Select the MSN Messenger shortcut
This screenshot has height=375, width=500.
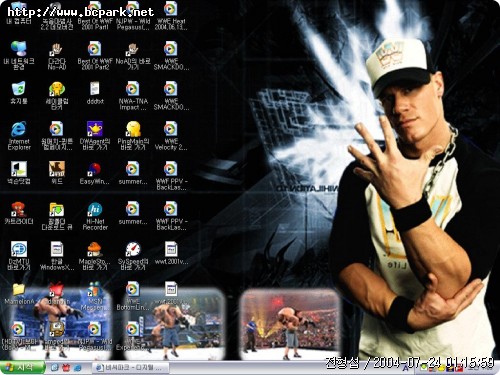pyautogui.click(x=95, y=296)
